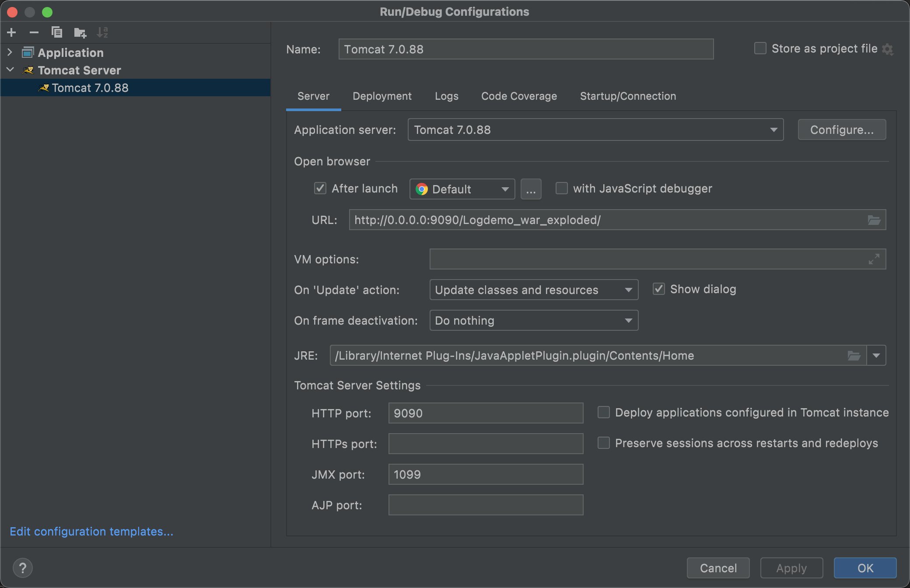Check Deploy applications configured in Tomcat instance
The height and width of the screenshot is (588, 910).
tap(604, 412)
